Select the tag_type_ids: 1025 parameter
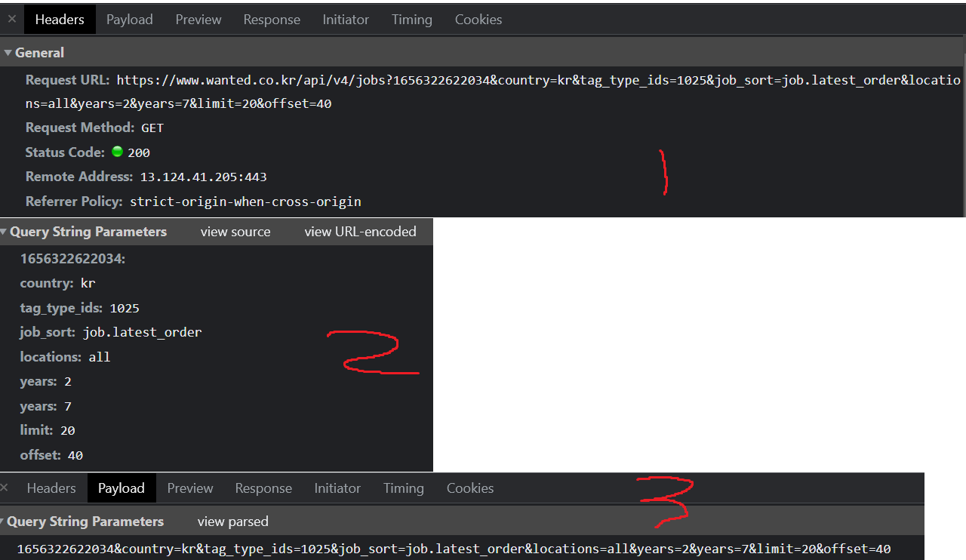Viewport: 966px width, 560px height. click(x=79, y=308)
